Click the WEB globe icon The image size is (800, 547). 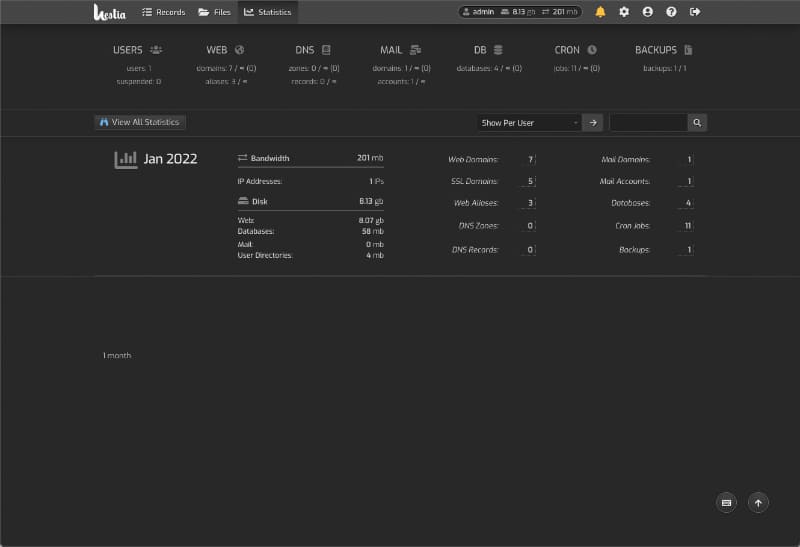coord(239,50)
